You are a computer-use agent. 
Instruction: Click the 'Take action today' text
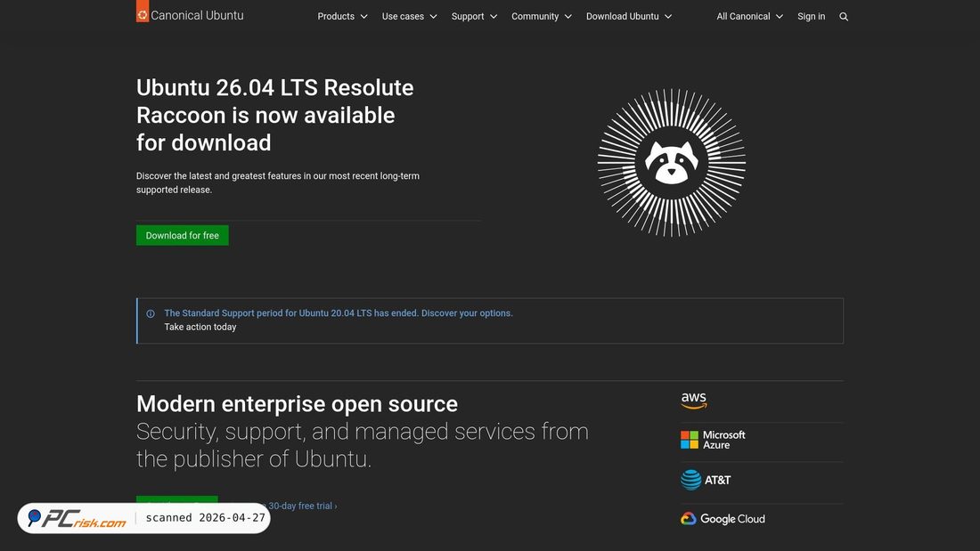coord(200,327)
